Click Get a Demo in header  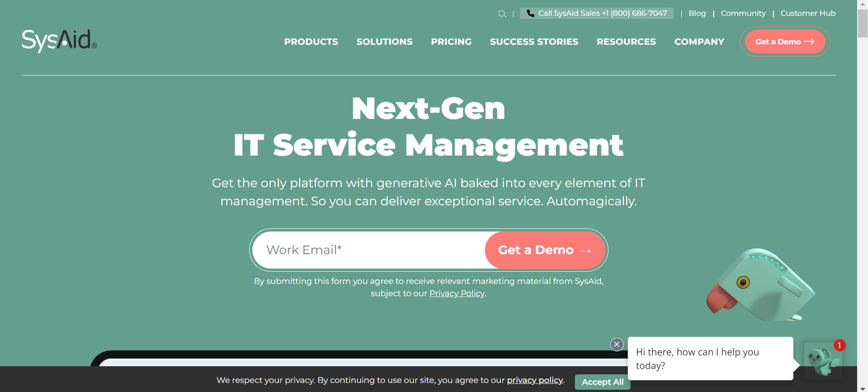785,42
